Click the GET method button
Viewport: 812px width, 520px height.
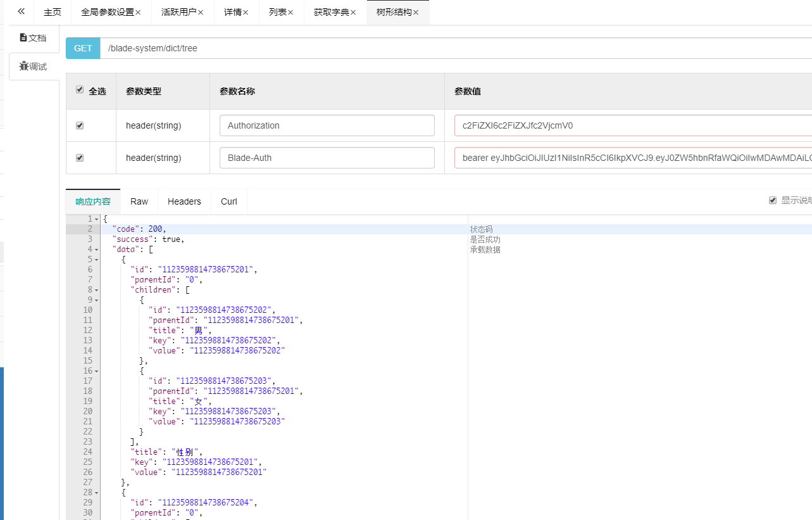click(x=83, y=48)
